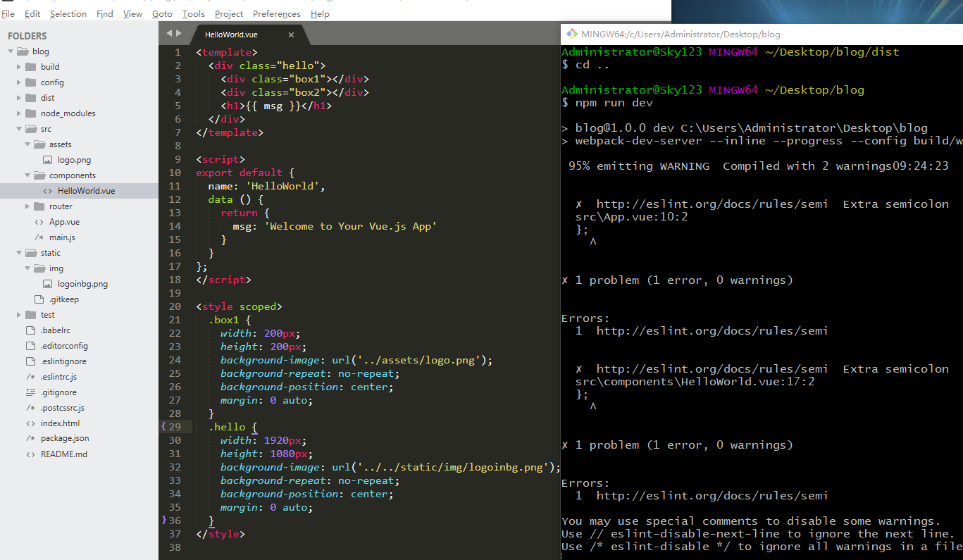Screen dimensions: 963x560
Task: Open the File menu
Action: (x=8, y=13)
